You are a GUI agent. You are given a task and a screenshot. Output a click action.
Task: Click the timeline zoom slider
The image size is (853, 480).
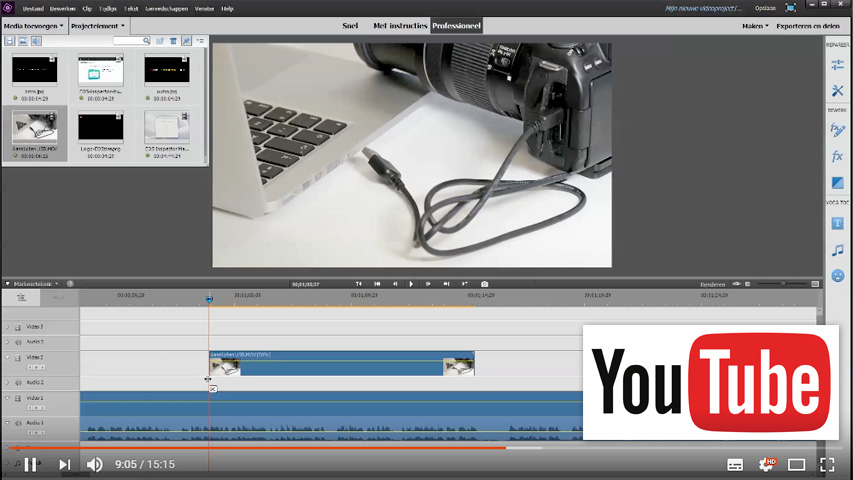pyautogui.click(x=783, y=284)
